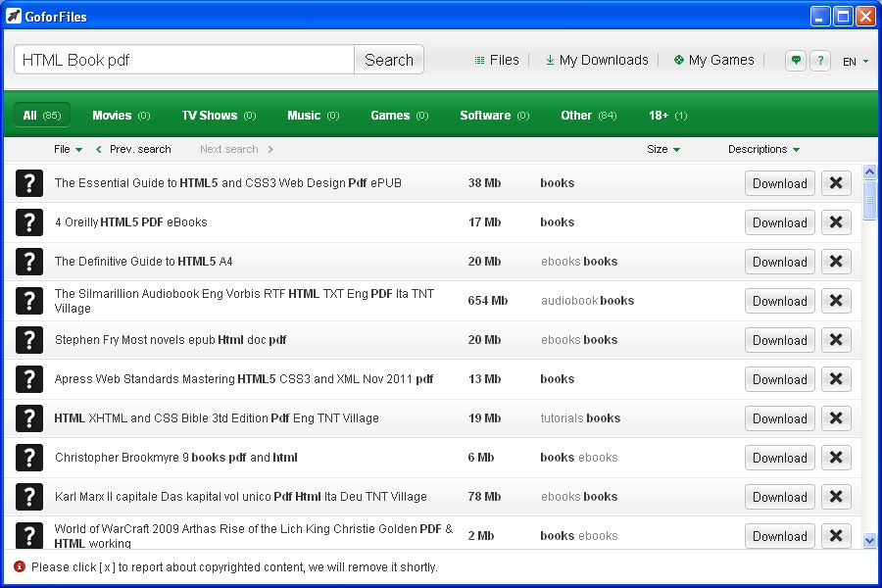This screenshot has height=588, width=882.
Task: Click X button for Definitive Guide to HTML5 A4
Action: 836,262
